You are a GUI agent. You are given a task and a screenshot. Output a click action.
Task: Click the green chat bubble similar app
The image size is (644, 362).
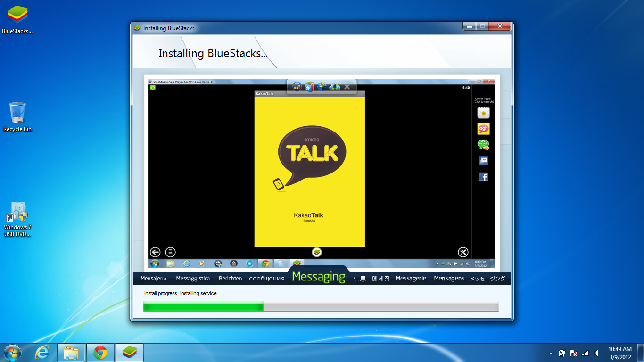point(483,145)
